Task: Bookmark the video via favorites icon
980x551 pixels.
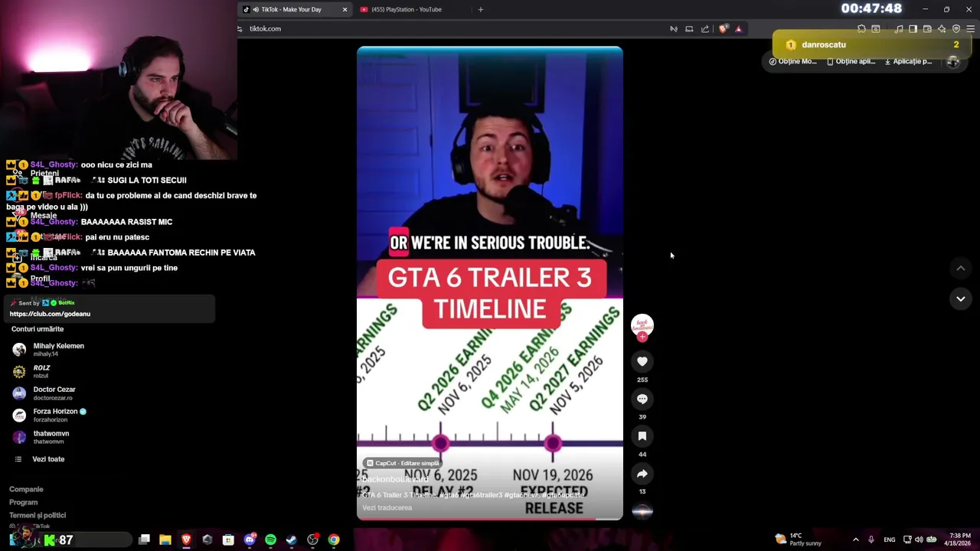Action: click(642, 436)
